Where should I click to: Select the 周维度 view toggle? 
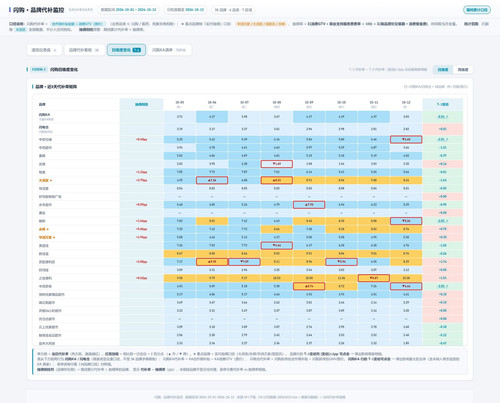463,69
